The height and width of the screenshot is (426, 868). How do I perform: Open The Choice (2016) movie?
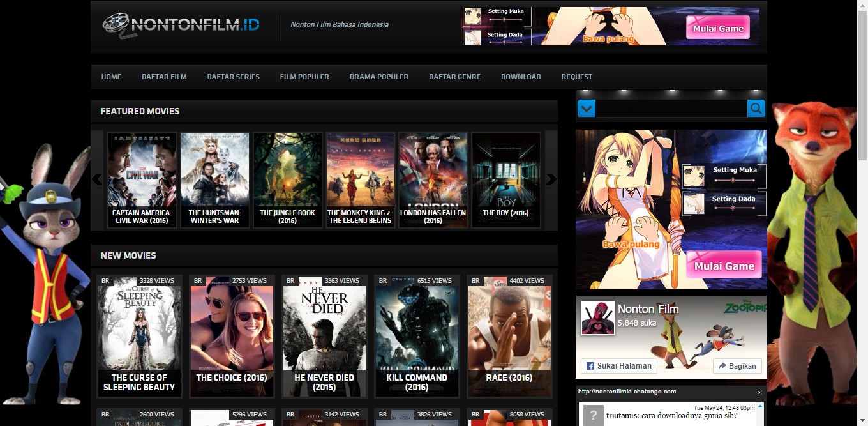(232, 337)
